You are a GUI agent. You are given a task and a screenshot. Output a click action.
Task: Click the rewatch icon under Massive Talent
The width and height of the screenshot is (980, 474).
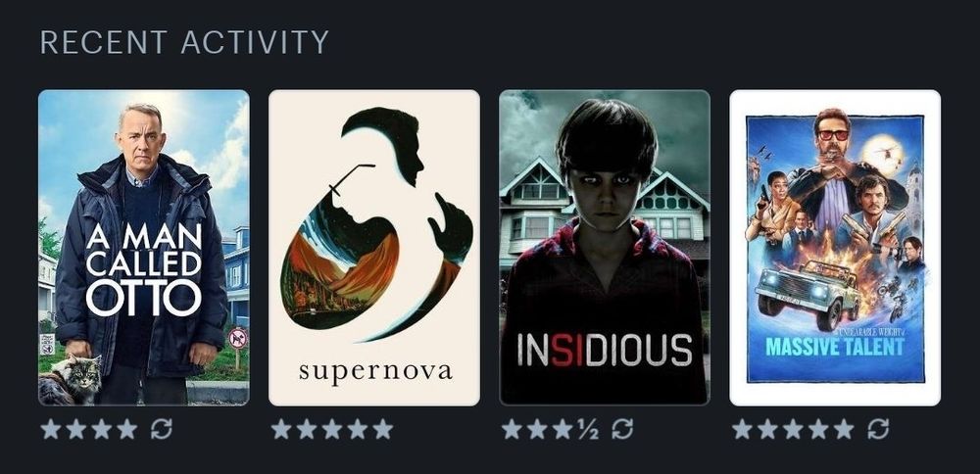(x=878, y=429)
